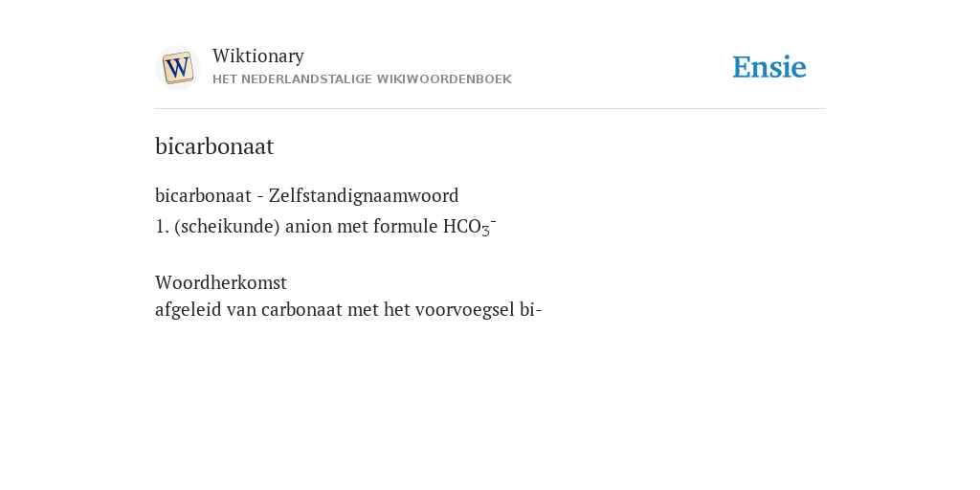Click the 'Zelfstandignaamwoord' part-of-speech label
The height and width of the screenshot is (490, 980).
point(364,195)
